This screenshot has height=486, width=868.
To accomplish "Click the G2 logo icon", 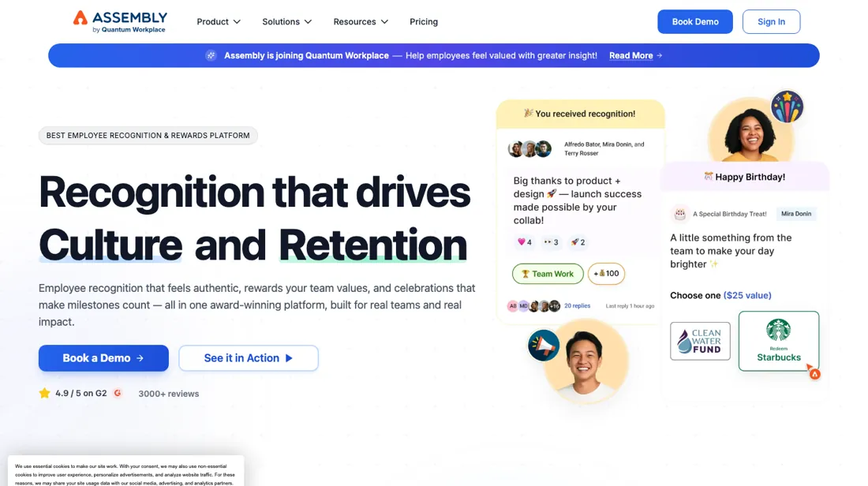I will [118, 393].
